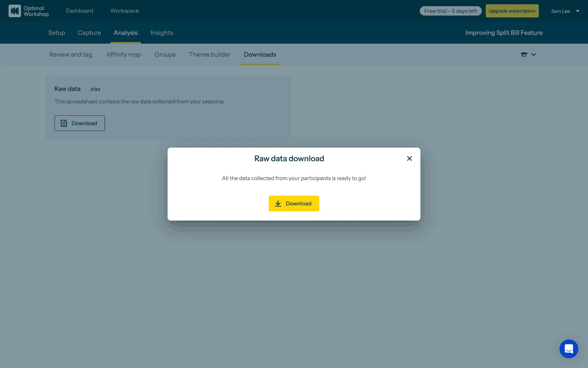This screenshot has height=368, width=588.
Task: Select the Analysis tab
Action: [x=126, y=33]
